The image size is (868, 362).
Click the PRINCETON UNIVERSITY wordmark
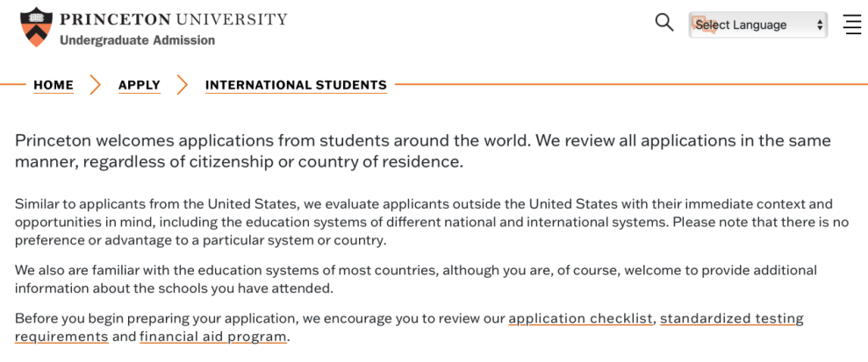tap(173, 18)
